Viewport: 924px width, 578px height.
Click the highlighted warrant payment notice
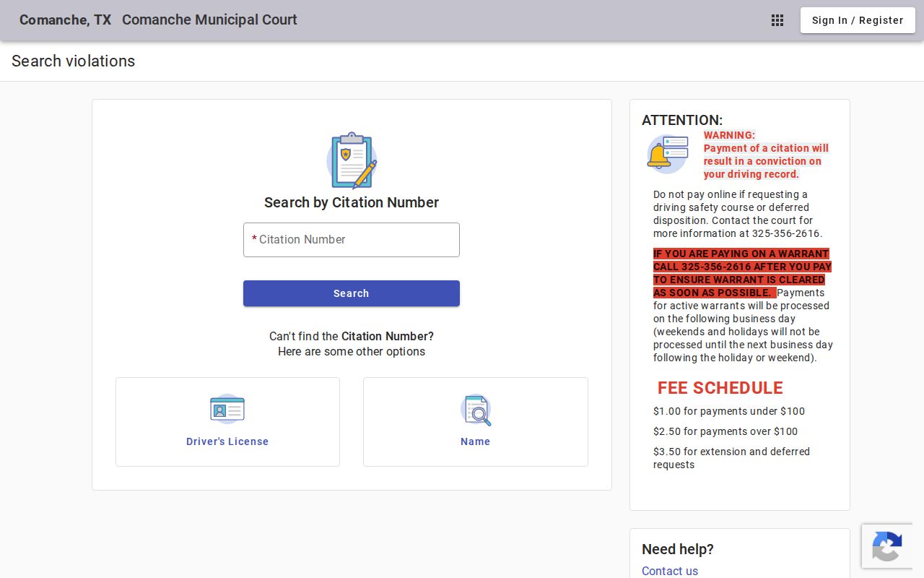click(742, 273)
